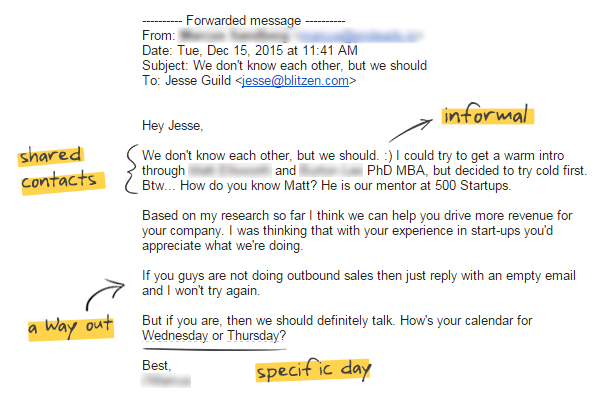The image size is (611, 402).
Task: Click the smiley ':)' in first paragraph
Action: click(x=388, y=156)
